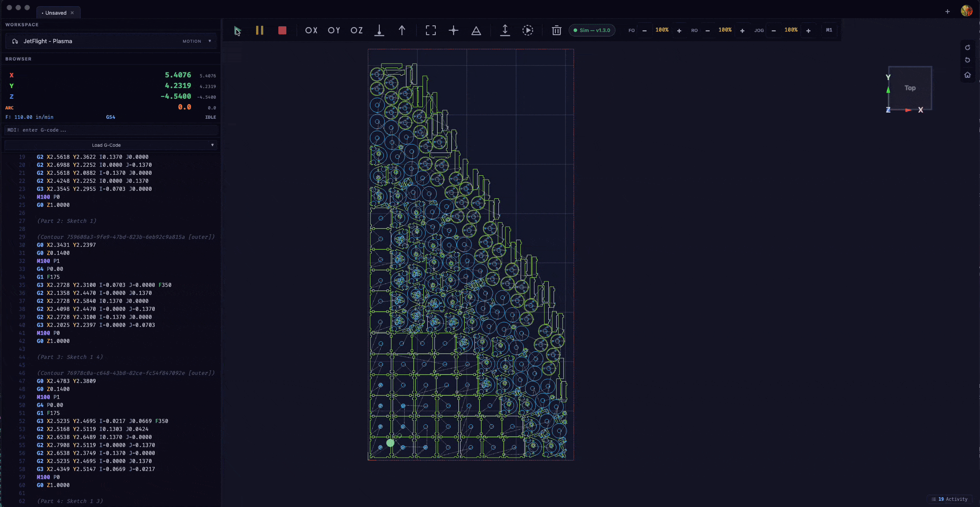Close the Unsaved tab

72,13
